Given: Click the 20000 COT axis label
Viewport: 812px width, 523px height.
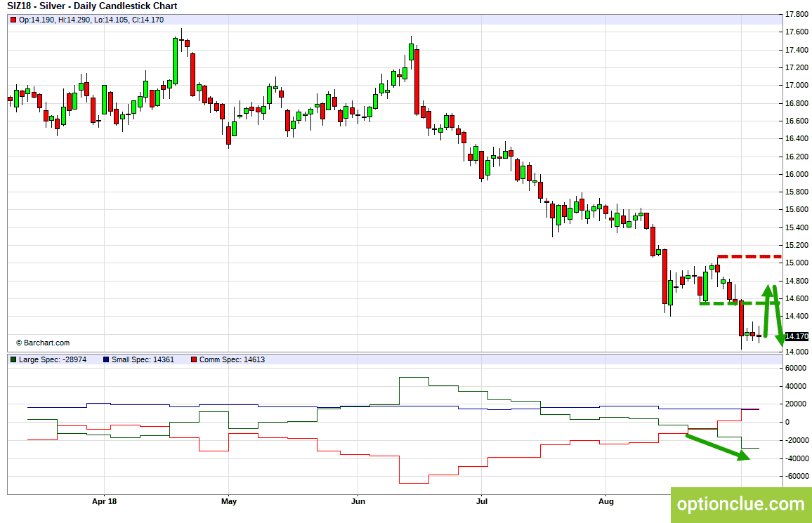Looking at the screenshot, I should (796, 404).
